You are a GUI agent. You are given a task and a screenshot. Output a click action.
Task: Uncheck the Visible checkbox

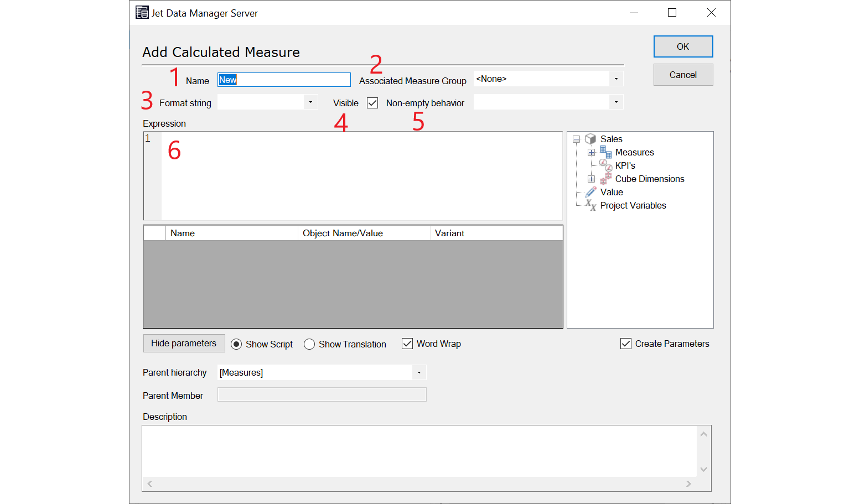click(372, 102)
